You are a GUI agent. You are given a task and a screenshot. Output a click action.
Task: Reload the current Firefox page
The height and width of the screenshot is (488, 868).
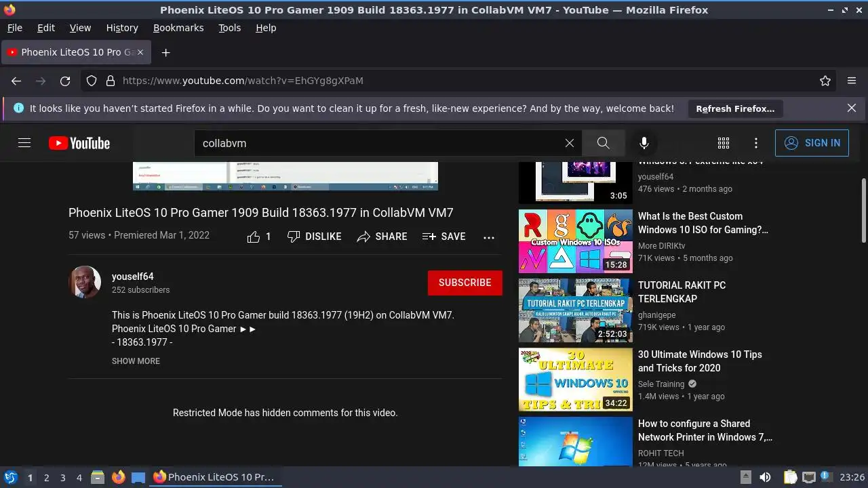[x=65, y=81]
